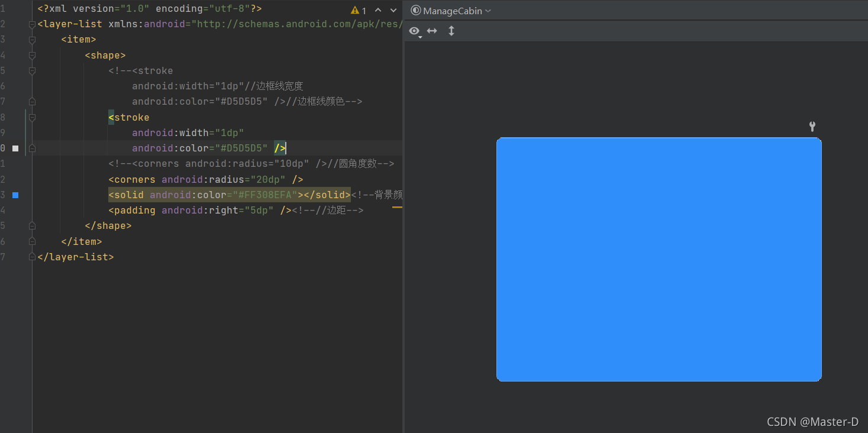Click the lightbulb marker above the preview

pyautogui.click(x=812, y=126)
